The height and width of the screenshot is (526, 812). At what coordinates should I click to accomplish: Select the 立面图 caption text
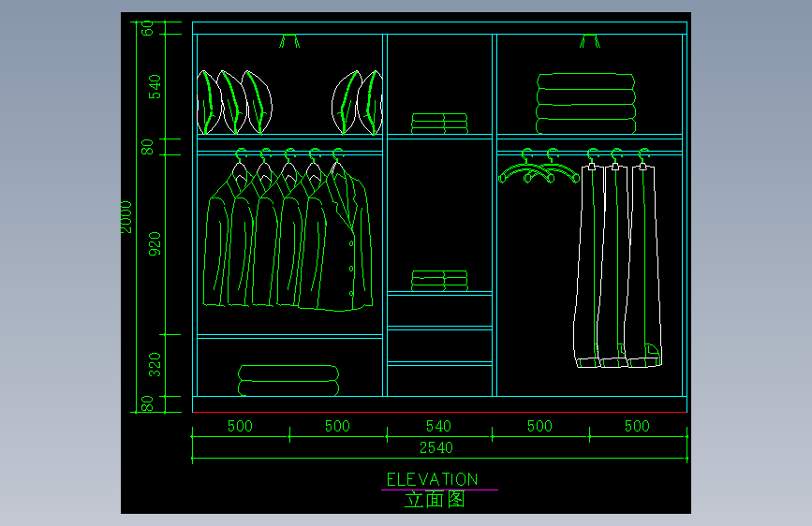[435, 500]
